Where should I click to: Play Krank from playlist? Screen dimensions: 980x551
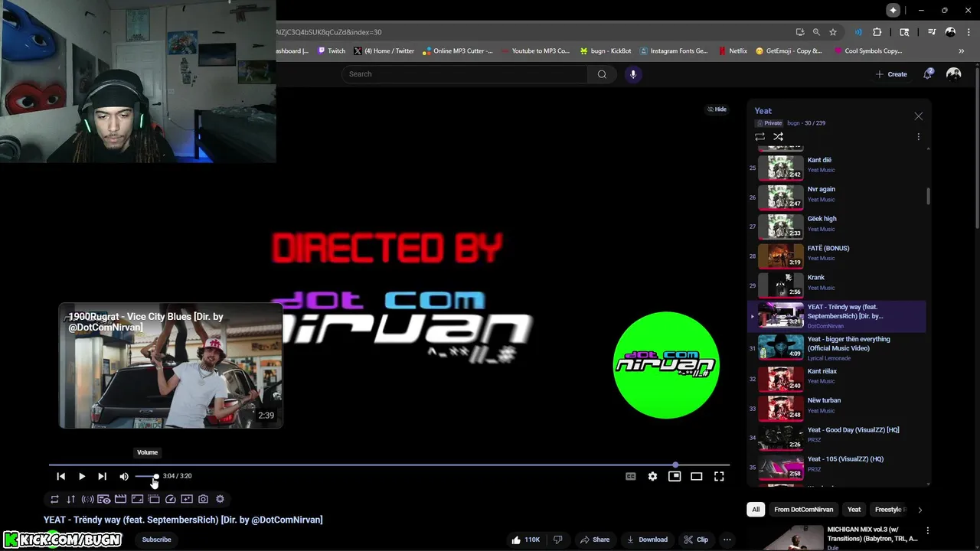[837, 285]
